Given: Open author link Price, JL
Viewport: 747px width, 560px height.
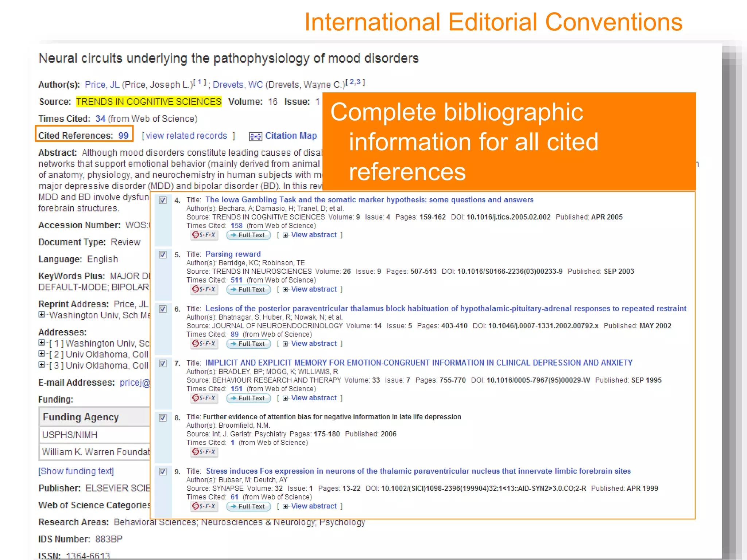Looking at the screenshot, I should coord(102,85).
